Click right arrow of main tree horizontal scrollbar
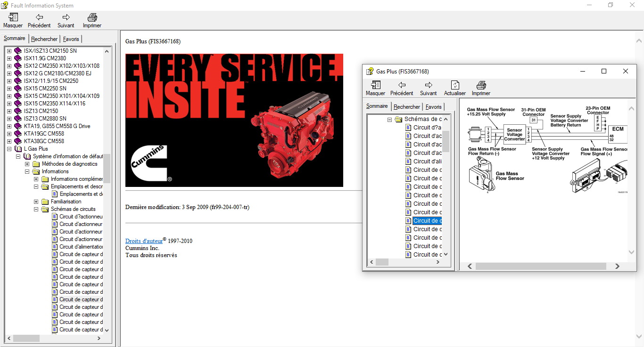Image resolution: width=644 pixels, height=347 pixels. pos(99,338)
